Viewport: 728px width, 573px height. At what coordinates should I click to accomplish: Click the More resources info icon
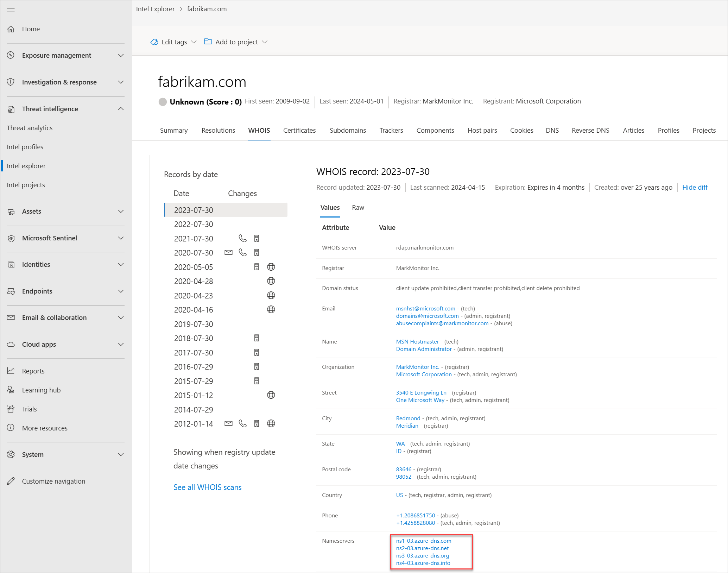point(11,428)
